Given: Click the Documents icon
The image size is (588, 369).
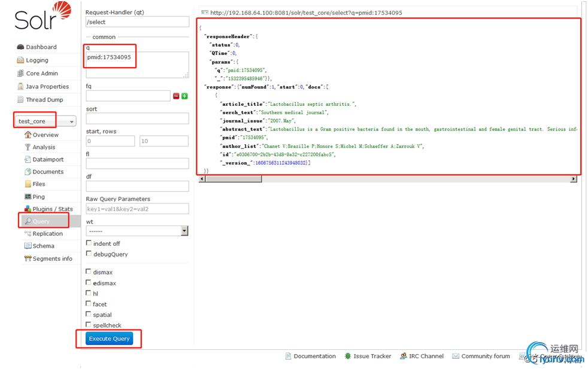Looking at the screenshot, I should pos(28,172).
